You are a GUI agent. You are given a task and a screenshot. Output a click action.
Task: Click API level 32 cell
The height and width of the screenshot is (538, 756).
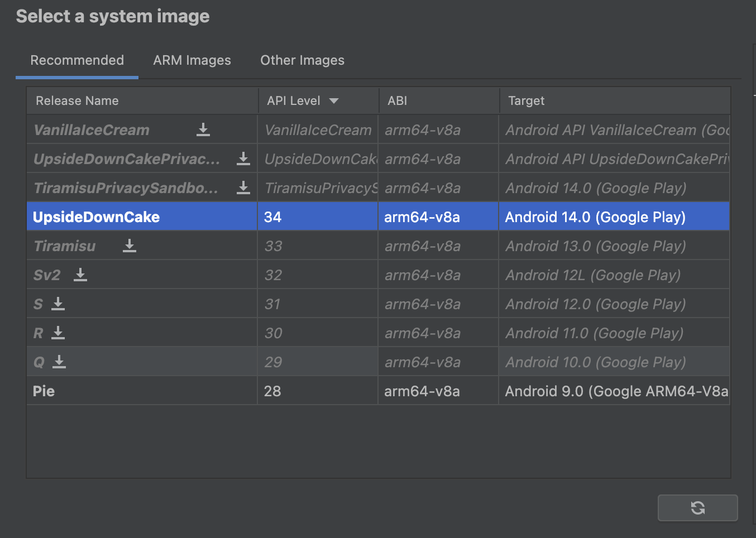[318, 275]
